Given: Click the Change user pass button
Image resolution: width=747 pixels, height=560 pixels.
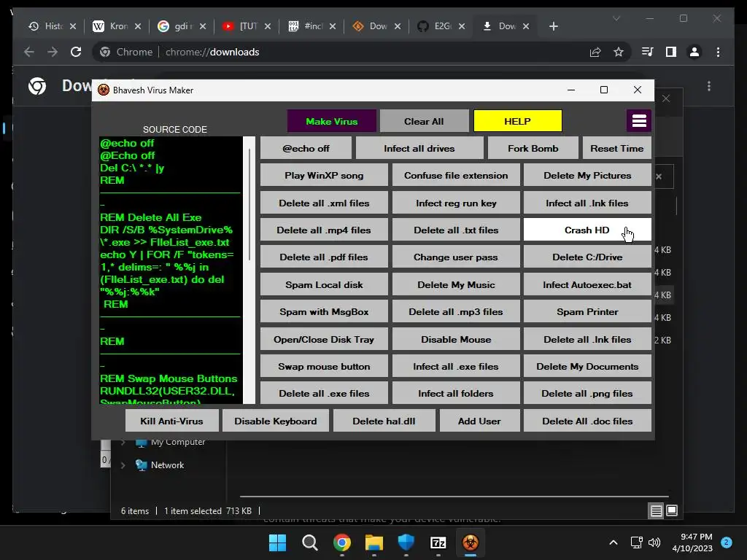Looking at the screenshot, I should click(x=456, y=257).
